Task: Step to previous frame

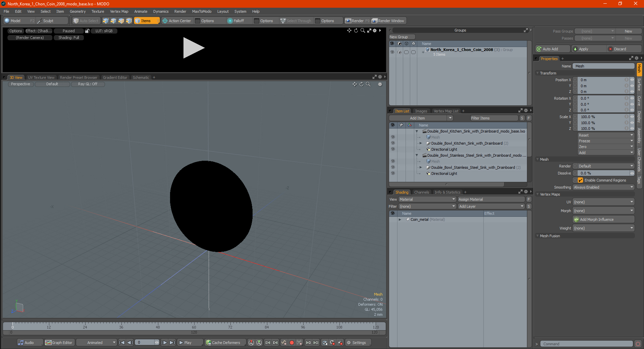Action: (x=130, y=343)
